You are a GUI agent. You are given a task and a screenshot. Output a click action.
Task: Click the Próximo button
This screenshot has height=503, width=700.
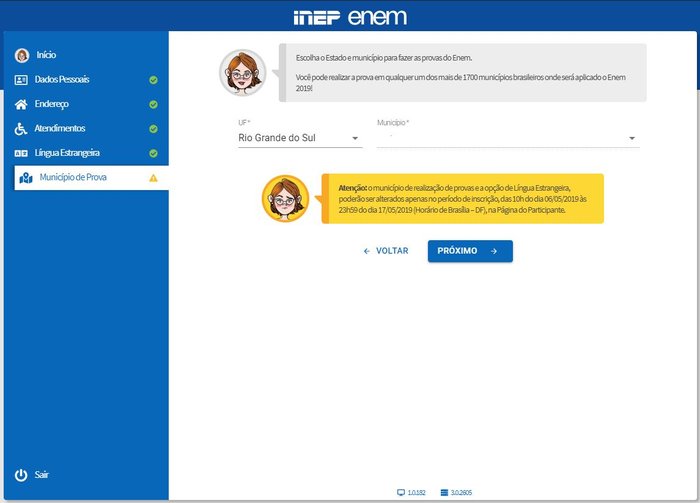tap(470, 251)
